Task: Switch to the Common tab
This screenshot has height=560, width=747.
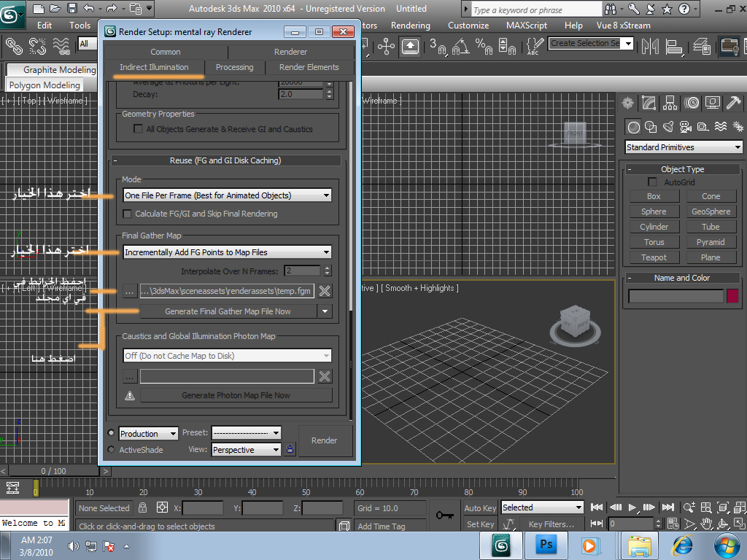Action: pos(166,52)
